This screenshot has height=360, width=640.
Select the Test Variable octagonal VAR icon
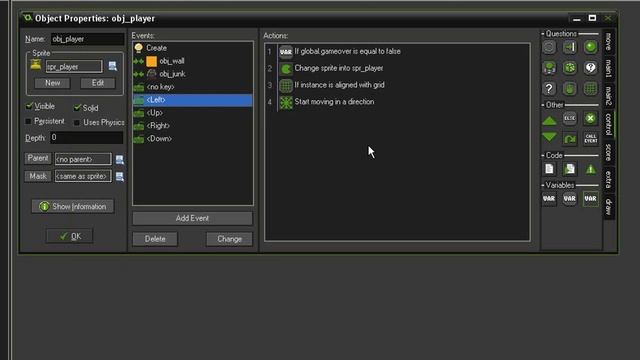pos(570,199)
